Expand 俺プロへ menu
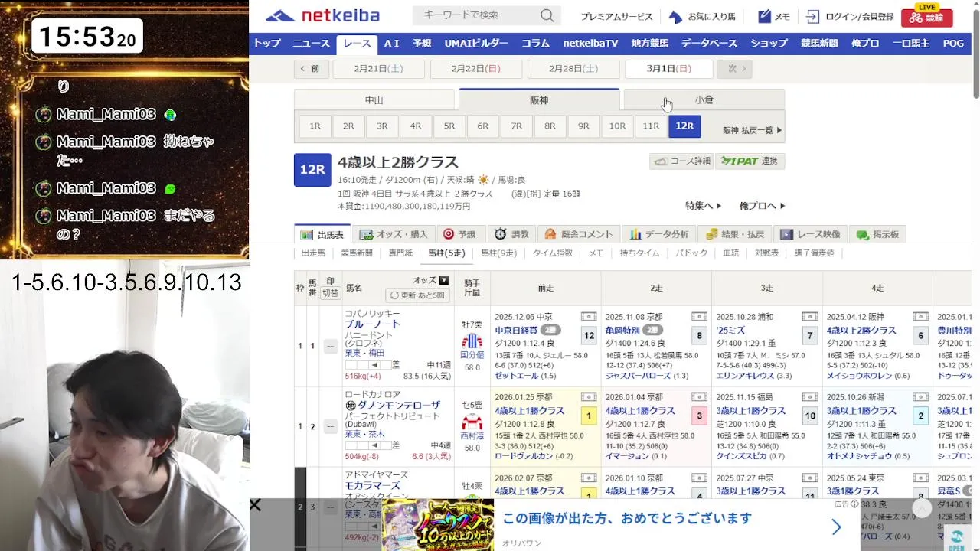The width and height of the screenshot is (980, 551). pos(763,206)
